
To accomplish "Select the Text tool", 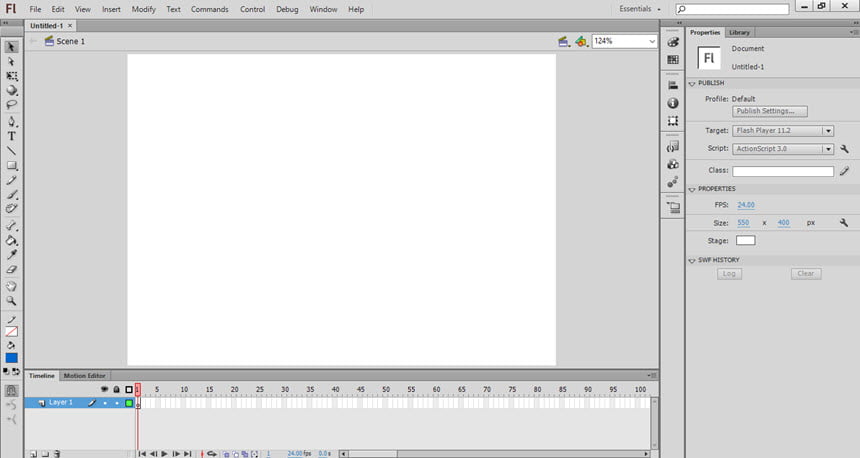I will [12, 136].
